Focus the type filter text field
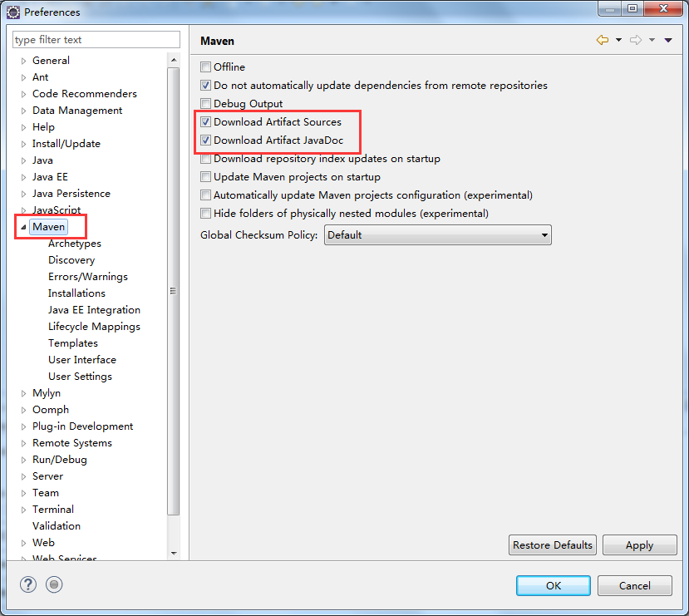The image size is (689, 616). point(96,40)
